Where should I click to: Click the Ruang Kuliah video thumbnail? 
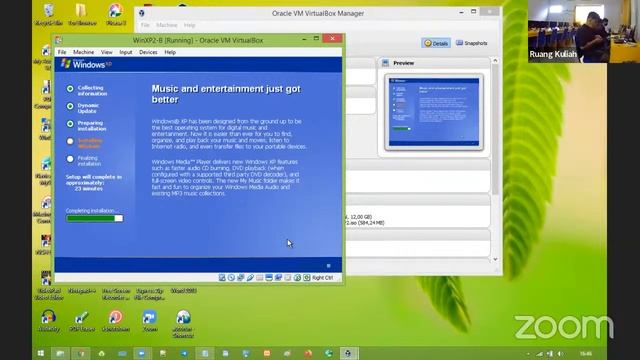584,31
